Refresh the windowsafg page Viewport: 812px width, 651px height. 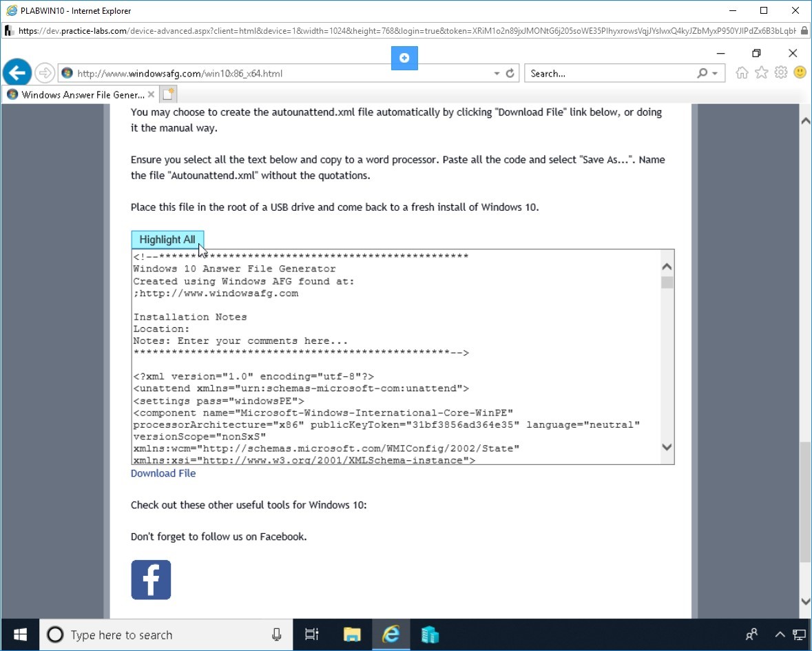click(x=510, y=73)
